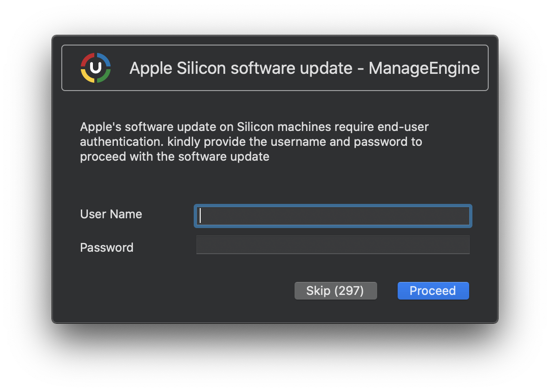Click the yellow segment of the logo
The width and height of the screenshot is (550, 392).
tap(86, 77)
